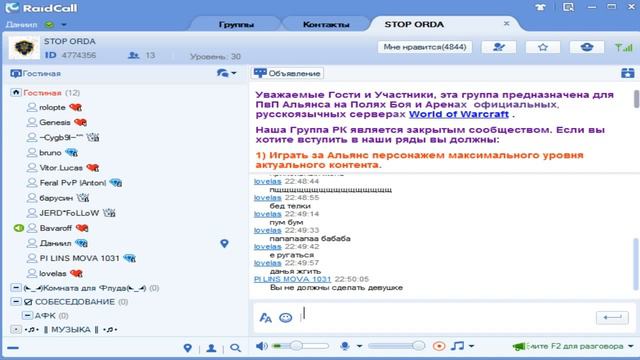
Task: Click the RaidCall logo icon
Action: [x=12, y=7]
